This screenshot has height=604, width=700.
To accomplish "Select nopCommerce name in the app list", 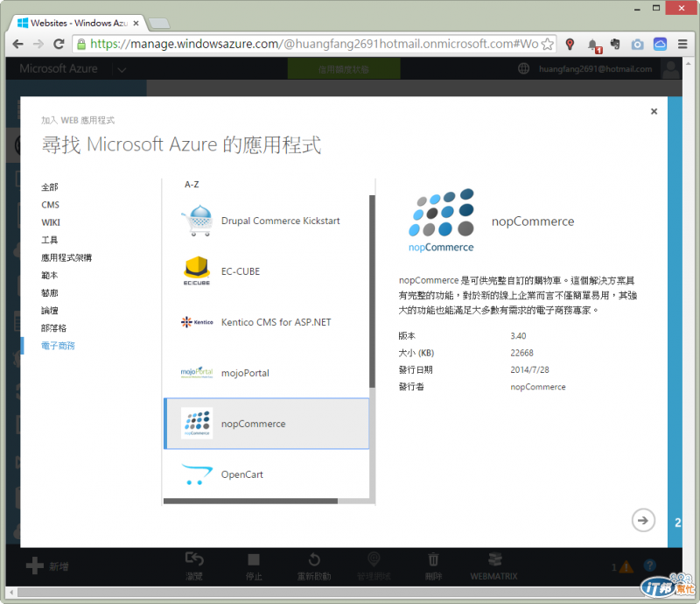I will coord(253,424).
